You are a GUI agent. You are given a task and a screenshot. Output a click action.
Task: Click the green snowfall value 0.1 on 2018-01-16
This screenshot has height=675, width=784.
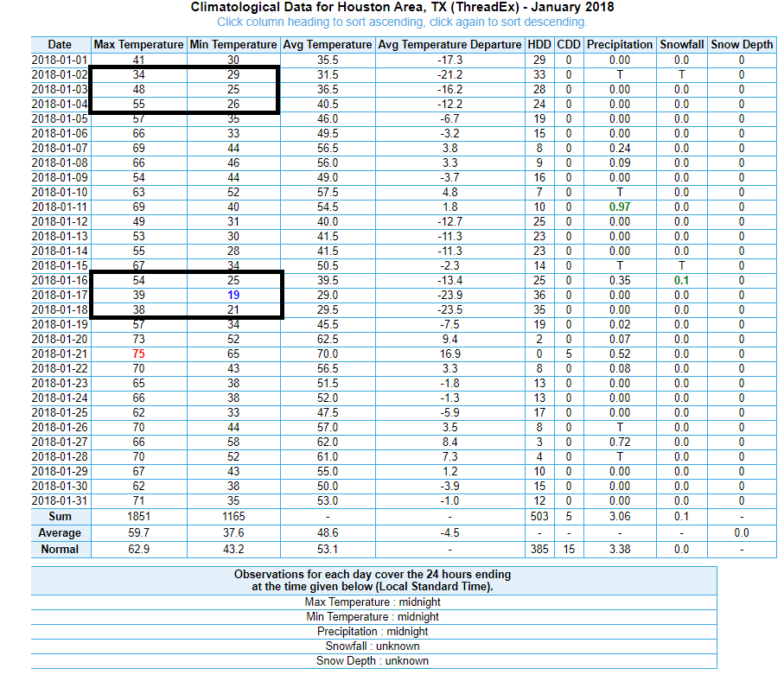[681, 281]
